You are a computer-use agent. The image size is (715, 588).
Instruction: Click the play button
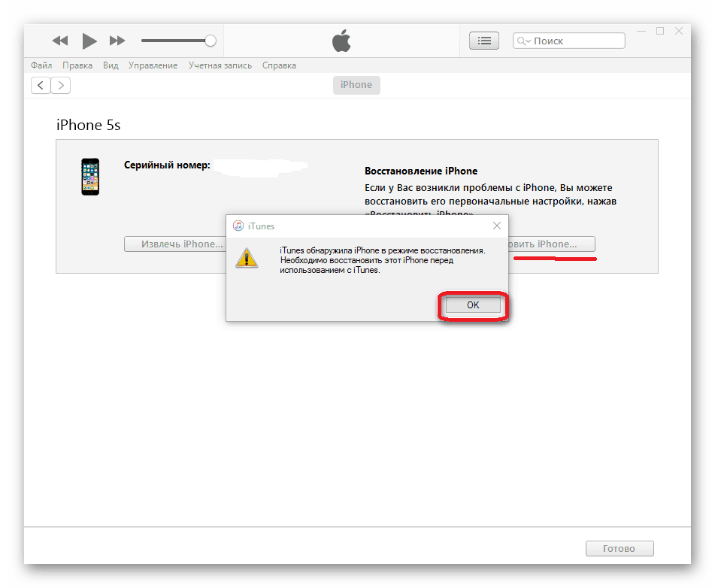[89, 41]
